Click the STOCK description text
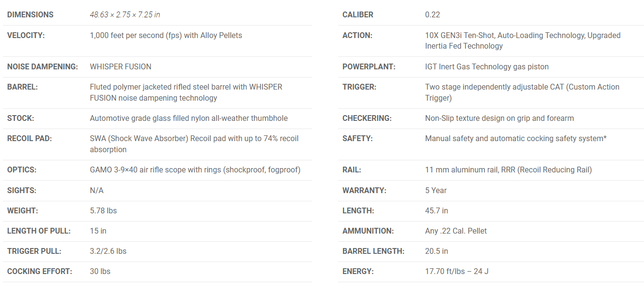Image resolution: width=644 pixels, height=288 pixels. click(x=189, y=118)
